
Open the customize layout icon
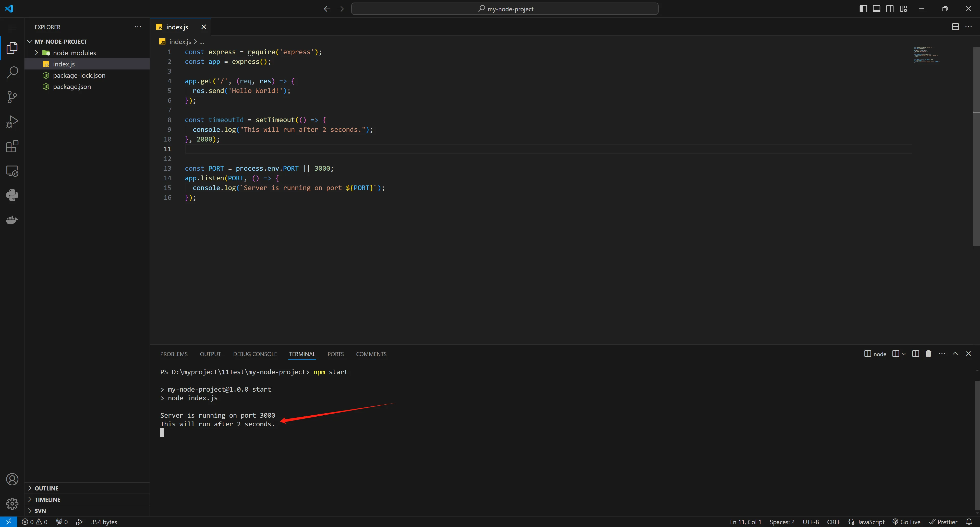pos(903,9)
